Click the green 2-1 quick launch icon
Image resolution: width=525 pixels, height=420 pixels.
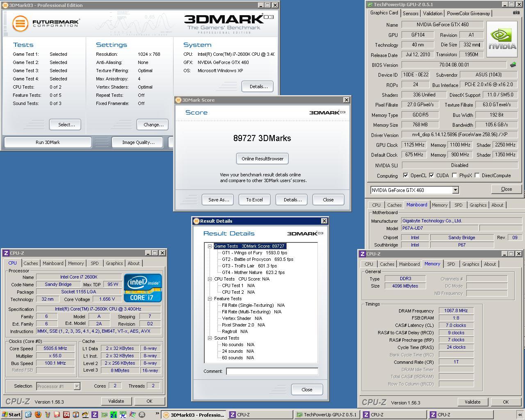(114, 415)
